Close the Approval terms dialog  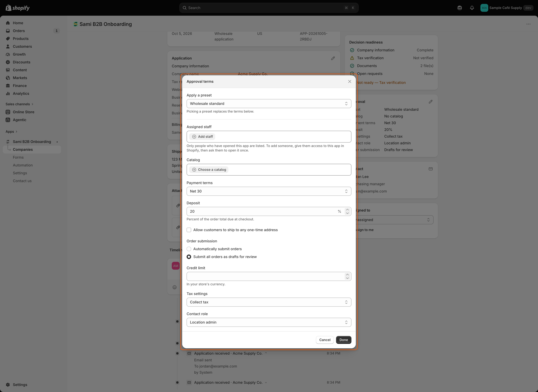click(x=349, y=81)
